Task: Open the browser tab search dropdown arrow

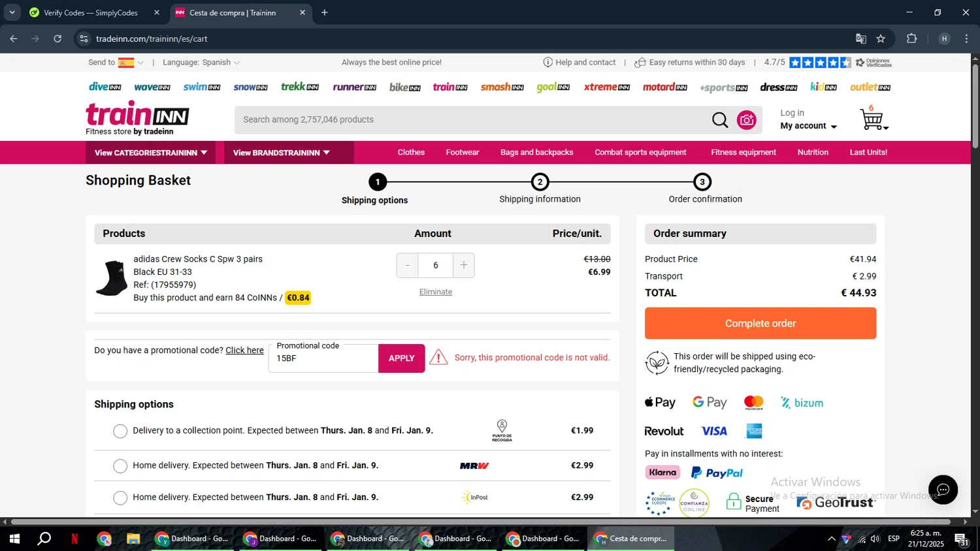Action: (x=12, y=12)
